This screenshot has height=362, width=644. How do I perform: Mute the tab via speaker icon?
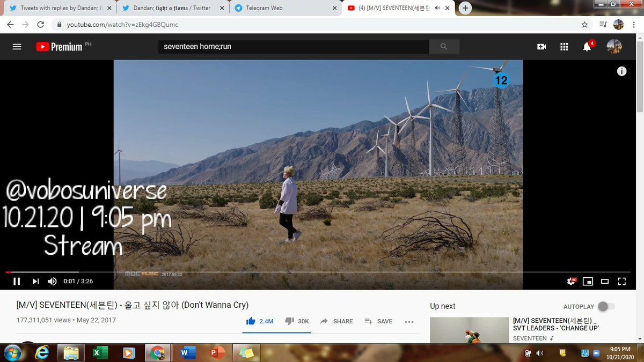(x=437, y=8)
